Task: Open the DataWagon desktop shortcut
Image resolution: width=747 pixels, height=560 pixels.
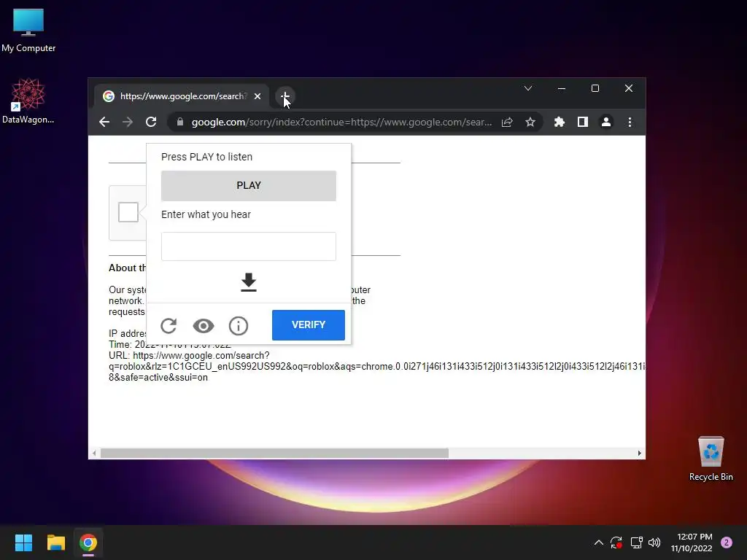Action: click(28, 101)
